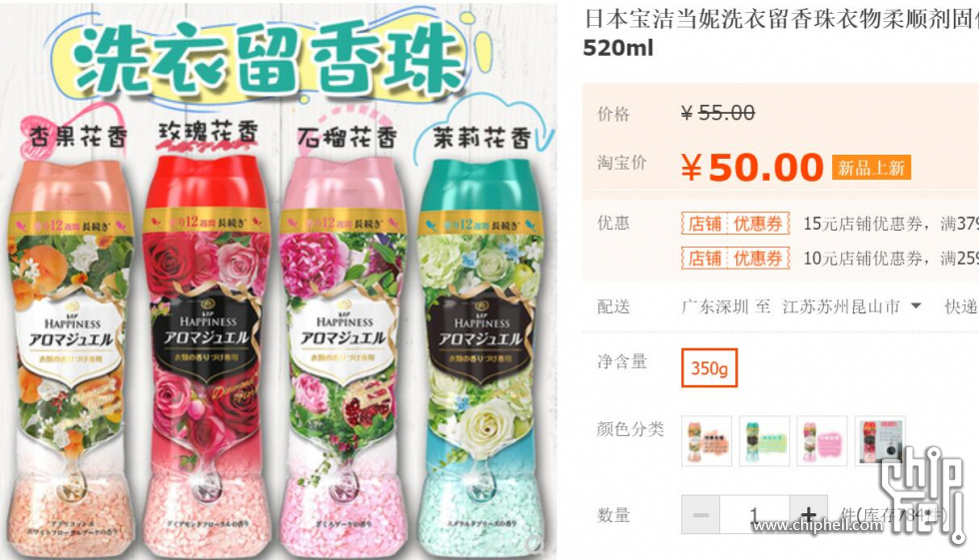The width and height of the screenshot is (979, 560).
Task: Click the magnifier zoom icon on product image
Action: [533, 544]
